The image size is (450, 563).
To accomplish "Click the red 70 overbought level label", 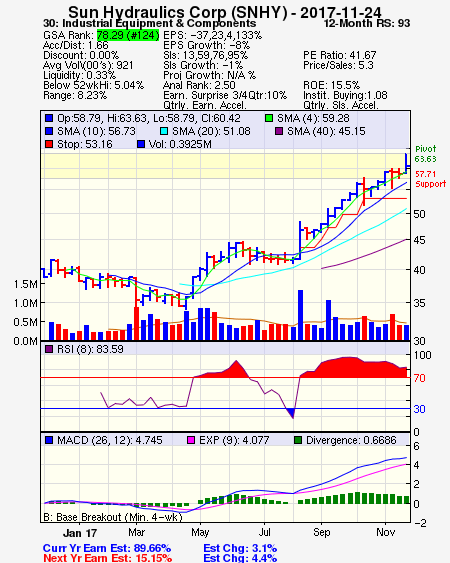I will pos(419,378).
